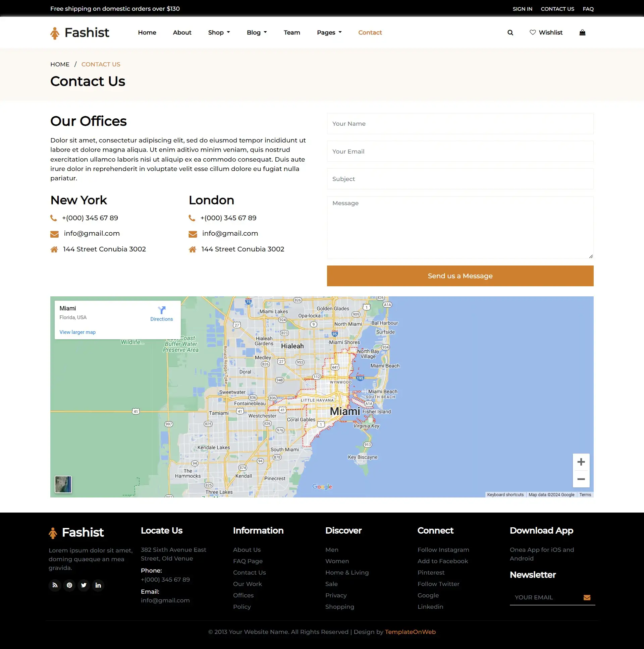Screen dimensions: 644x649
Task: Click the Your Name input field
Action: 460,124
